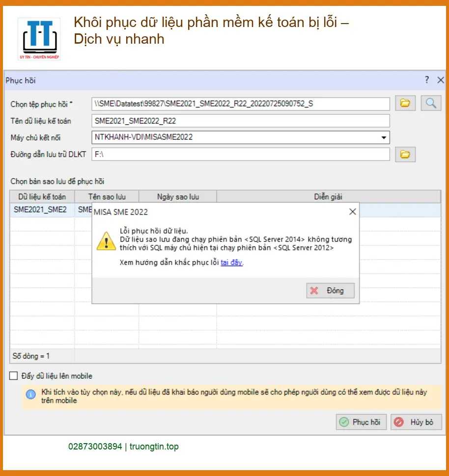Focus the Chọn tệp phục hồi path field
449x476 pixels.
240,104
